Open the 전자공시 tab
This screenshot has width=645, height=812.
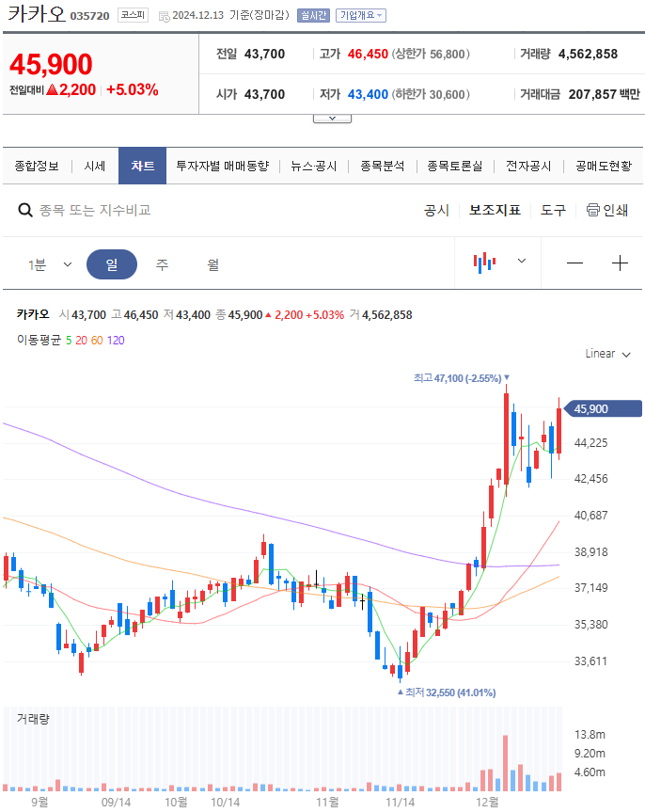(528, 166)
